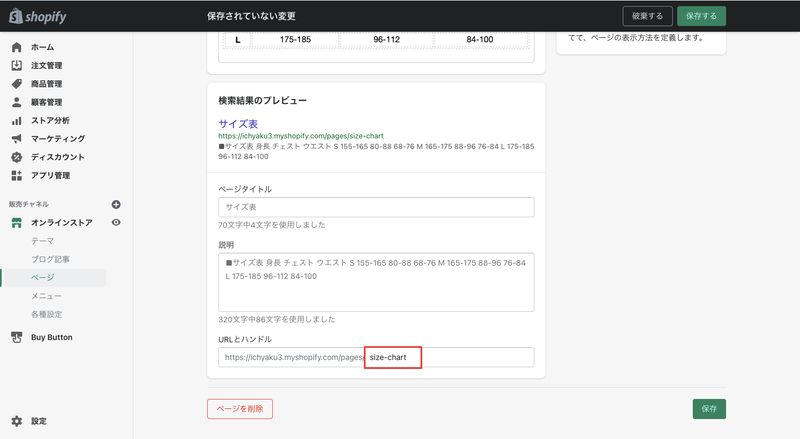Click 320文字中86文字を使用しました counter text
800x439 pixels.
[x=277, y=320]
